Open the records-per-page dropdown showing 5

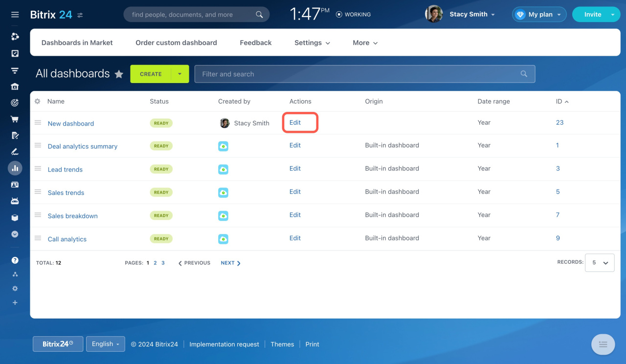[600, 262]
